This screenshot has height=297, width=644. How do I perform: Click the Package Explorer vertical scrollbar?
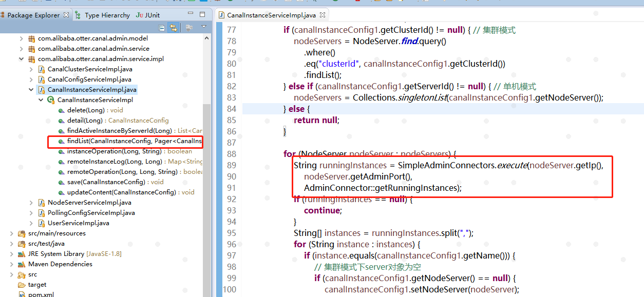coord(207,200)
